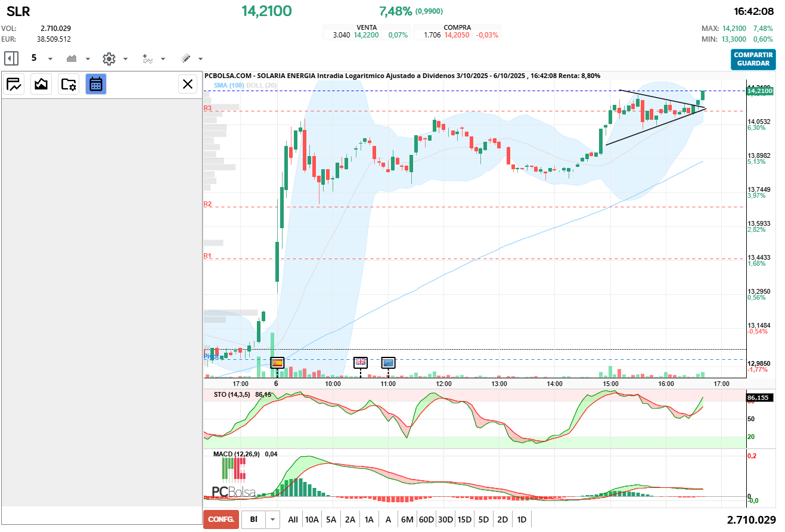This screenshot has height=532, width=785.
Task: Close the left side panel
Action: 188,84
